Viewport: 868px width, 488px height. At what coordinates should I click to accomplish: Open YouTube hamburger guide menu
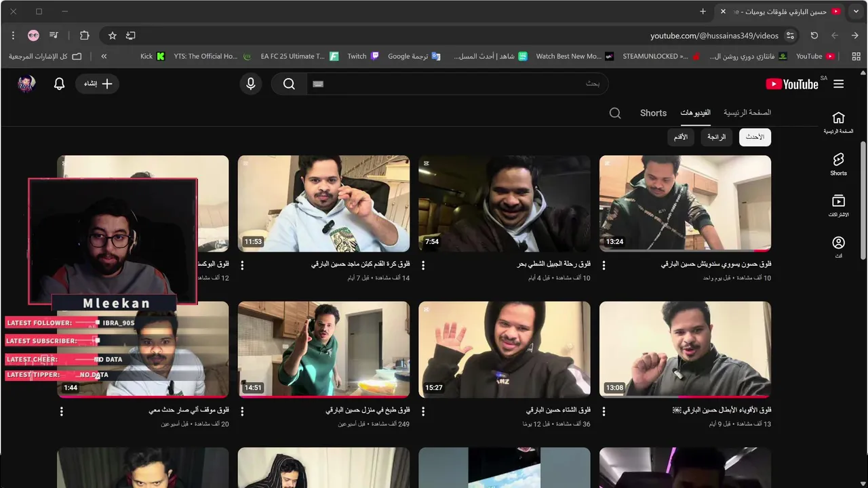[839, 84]
